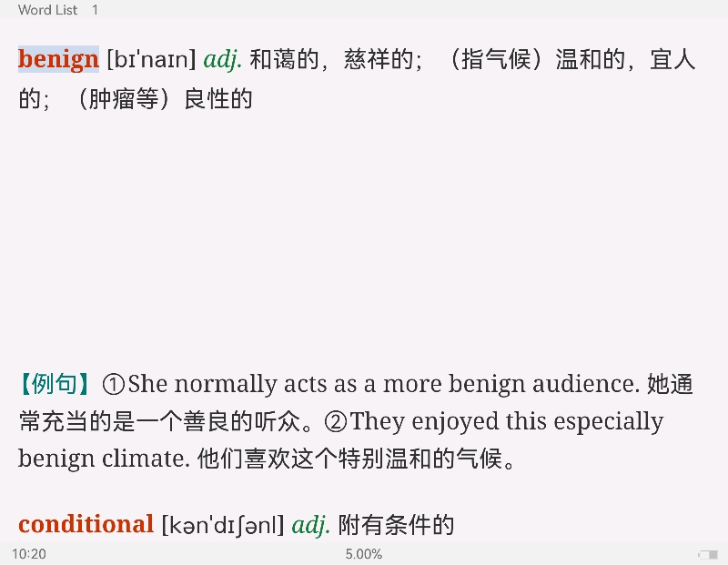Screen dimensions: 728x565
Task: Click the definition text 良性的
Action: click(218, 99)
